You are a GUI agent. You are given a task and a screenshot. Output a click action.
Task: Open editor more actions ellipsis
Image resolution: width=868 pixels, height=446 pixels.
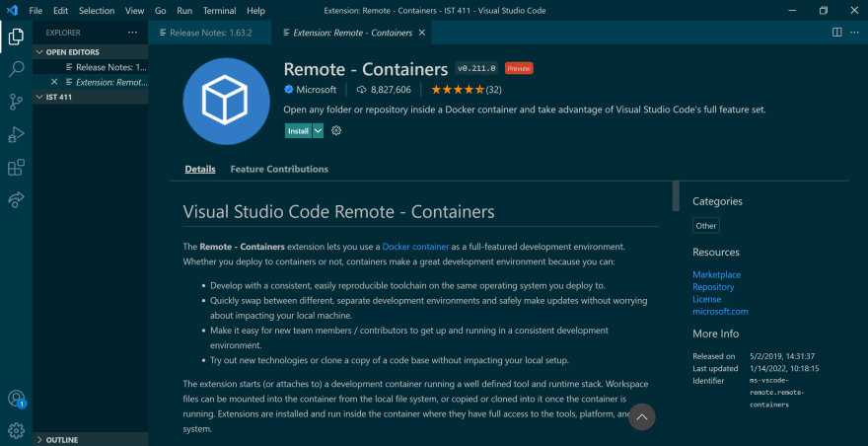point(854,33)
